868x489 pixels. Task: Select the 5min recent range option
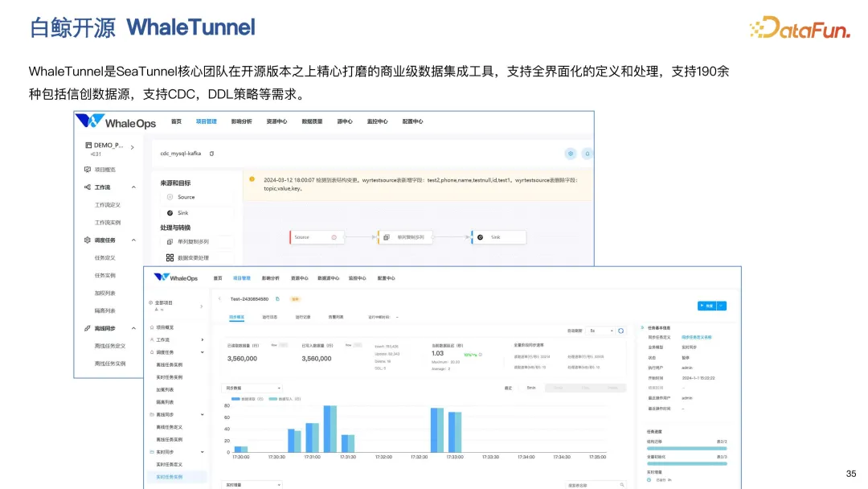(x=531, y=388)
